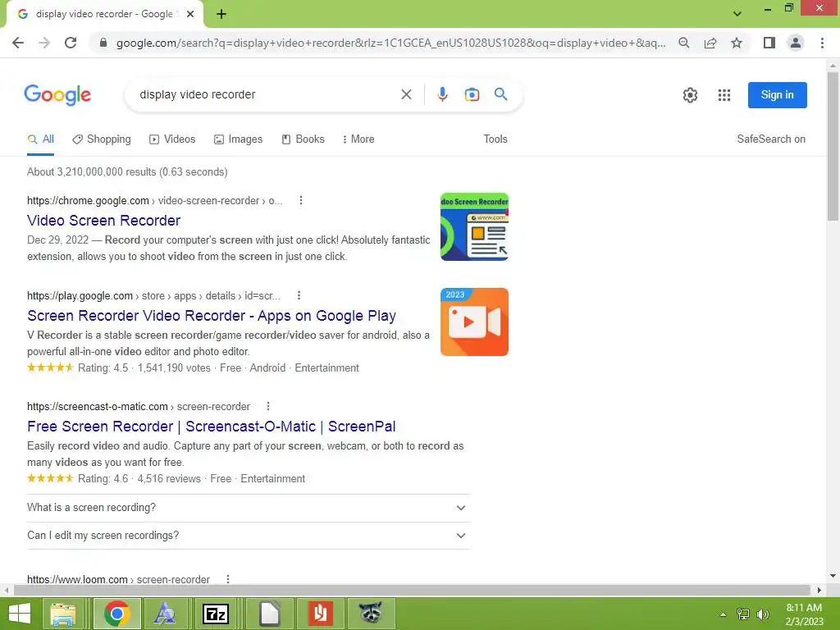
Task: Switch to the Books tab
Action: tap(303, 139)
